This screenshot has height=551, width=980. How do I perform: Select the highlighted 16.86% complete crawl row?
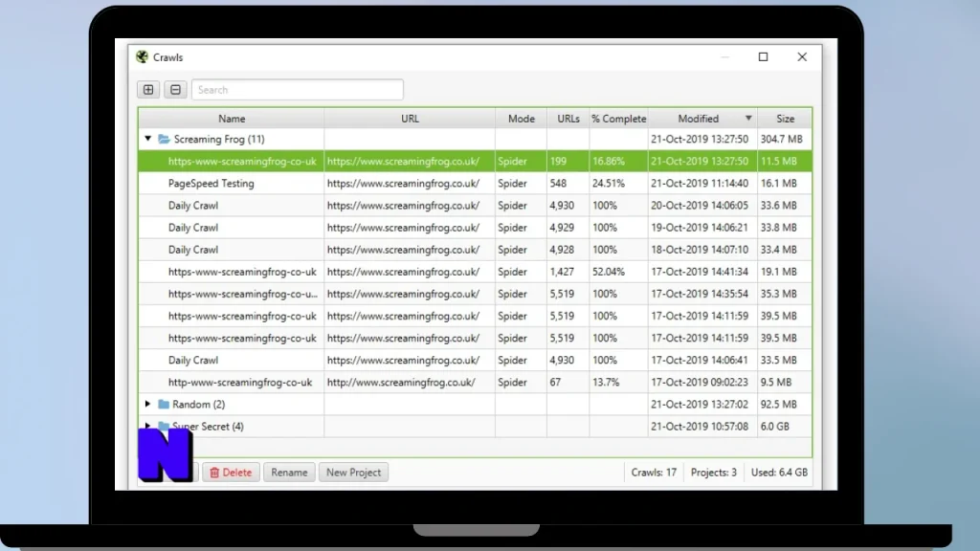(x=475, y=161)
